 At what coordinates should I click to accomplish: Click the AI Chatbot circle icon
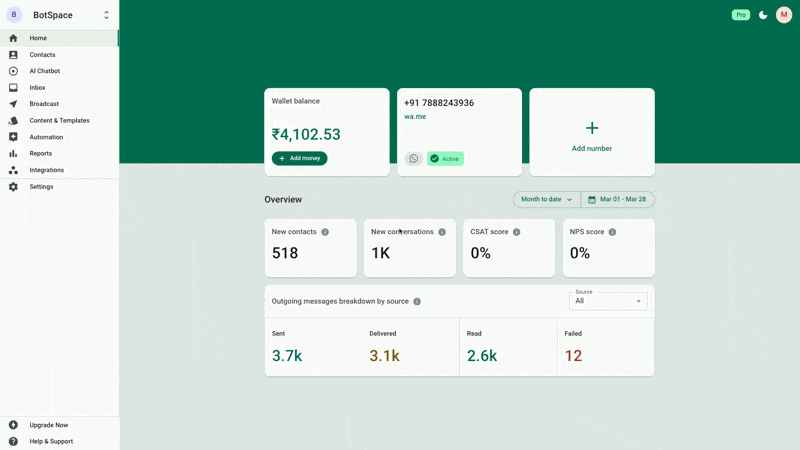coord(13,71)
